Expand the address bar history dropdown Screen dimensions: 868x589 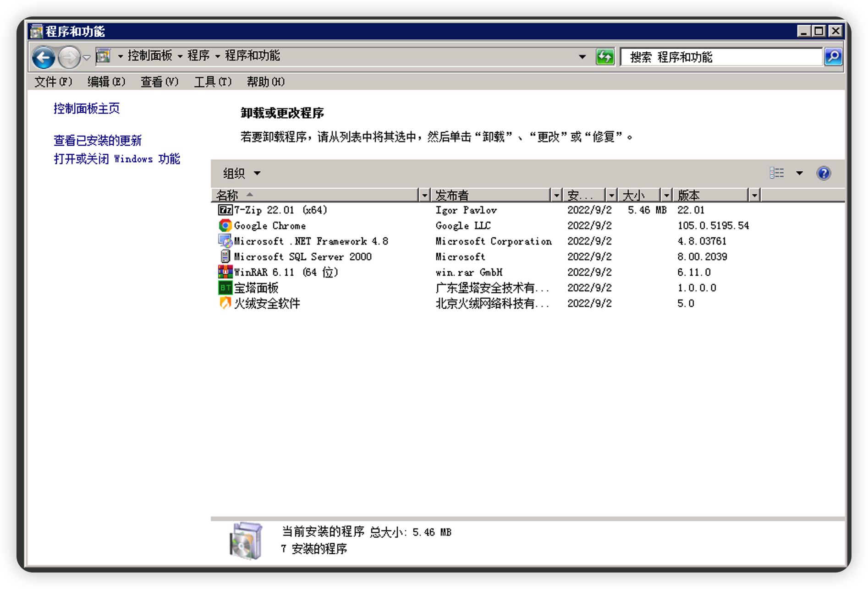[x=582, y=57]
